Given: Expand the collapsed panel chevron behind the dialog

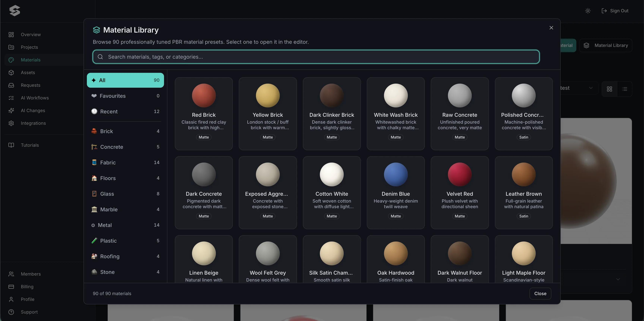Looking at the screenshot, I should pos(618,279).
